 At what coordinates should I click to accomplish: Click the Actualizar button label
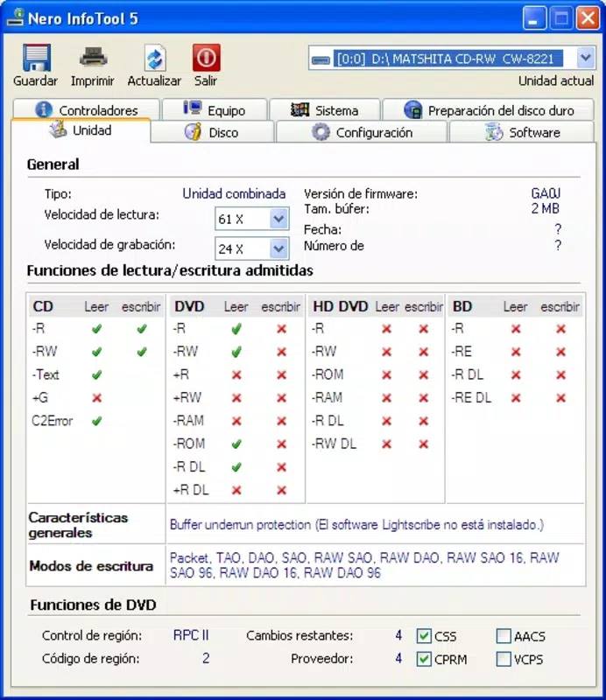154,80
